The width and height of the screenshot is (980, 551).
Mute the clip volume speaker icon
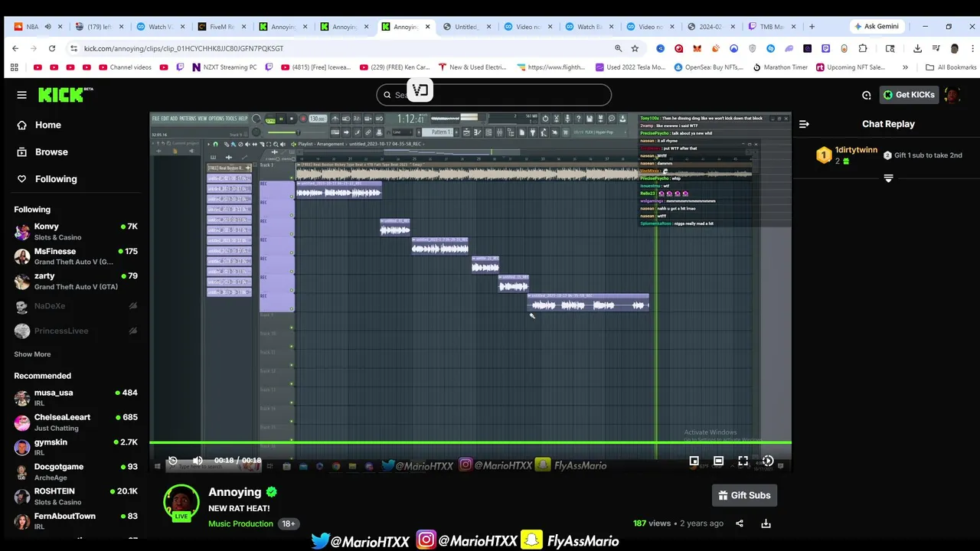198,461
